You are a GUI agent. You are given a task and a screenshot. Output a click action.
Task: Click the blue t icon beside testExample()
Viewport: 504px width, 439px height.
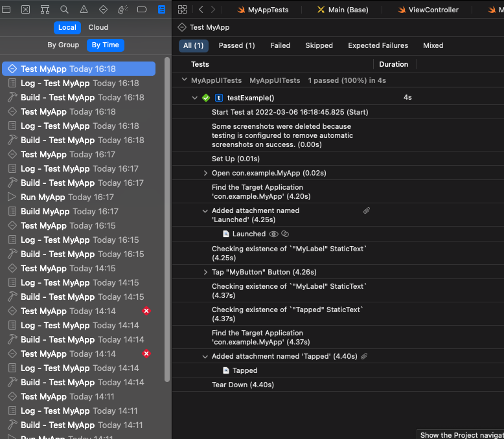click(219, 98)
